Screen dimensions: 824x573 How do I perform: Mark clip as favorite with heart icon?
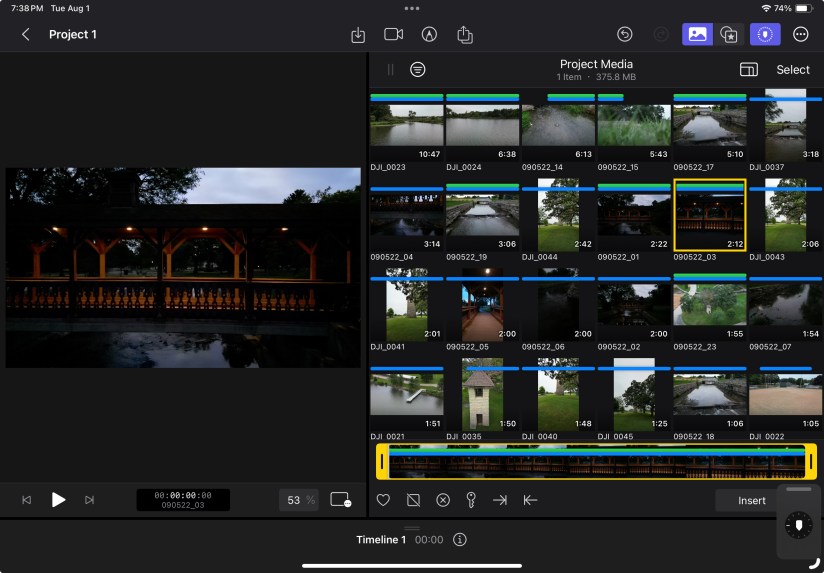(383, 500)
